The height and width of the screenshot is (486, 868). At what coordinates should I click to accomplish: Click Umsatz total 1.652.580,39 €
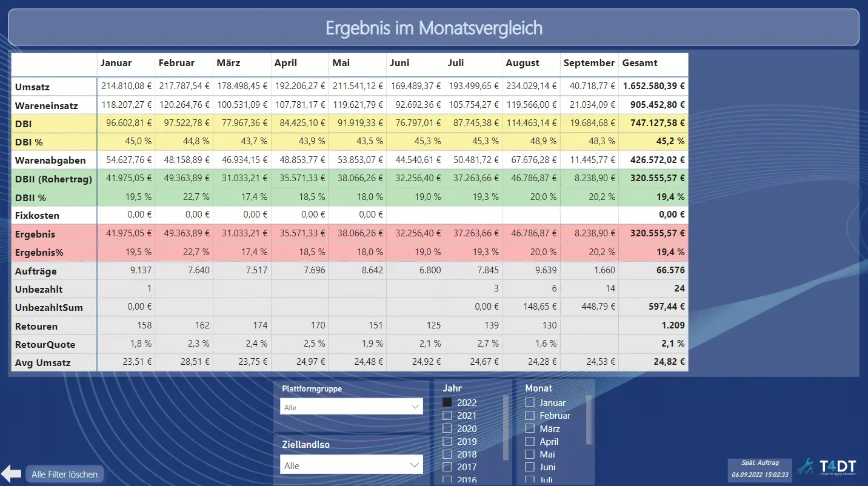pos(654,86)
